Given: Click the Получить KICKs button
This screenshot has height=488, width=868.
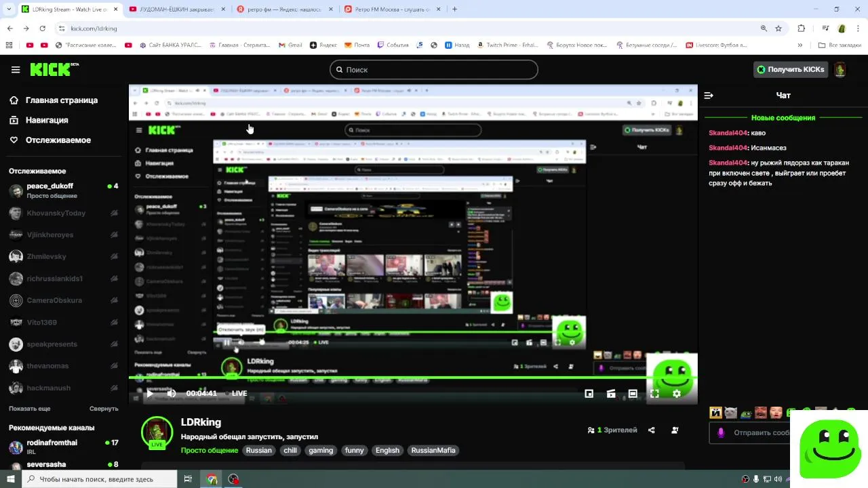Looking at the screenshot, I should 791,69.
